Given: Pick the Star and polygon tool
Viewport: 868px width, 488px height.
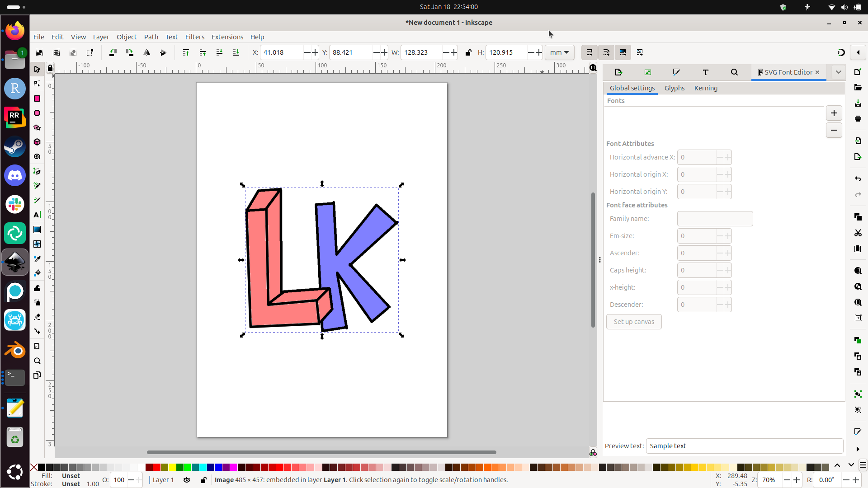Looking at the screenshot, I should pyautogui.click(x=37, y=127).
